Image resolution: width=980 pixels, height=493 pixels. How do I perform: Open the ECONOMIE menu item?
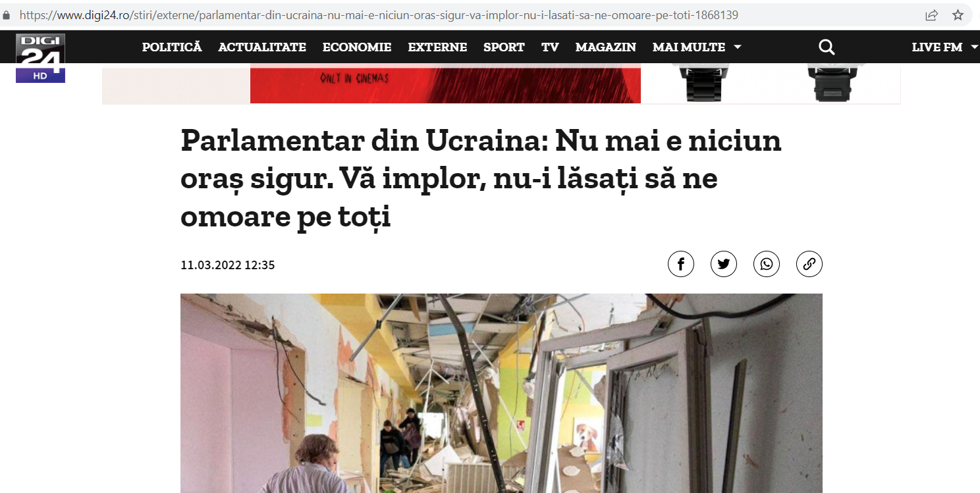pyautogui.click(x=357, y=47)
